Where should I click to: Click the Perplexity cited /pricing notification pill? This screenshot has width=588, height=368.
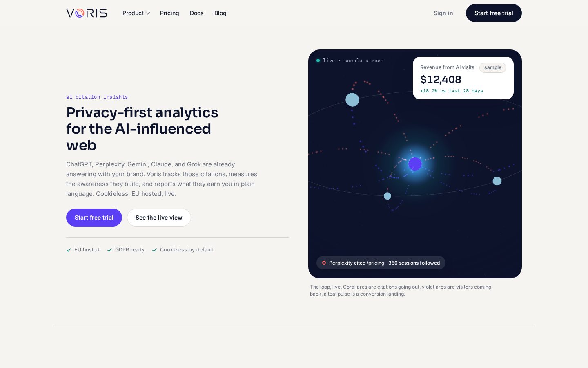[x=381, y=263]
